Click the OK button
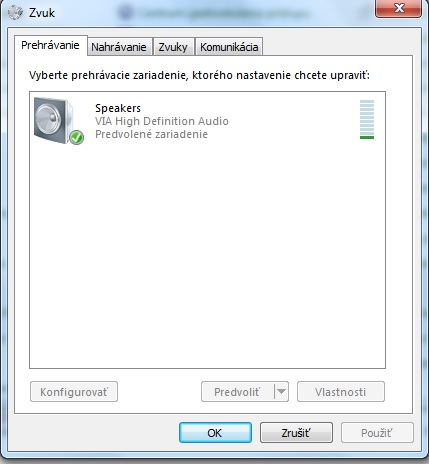The image size is (429, 464). tap(215, 433)
